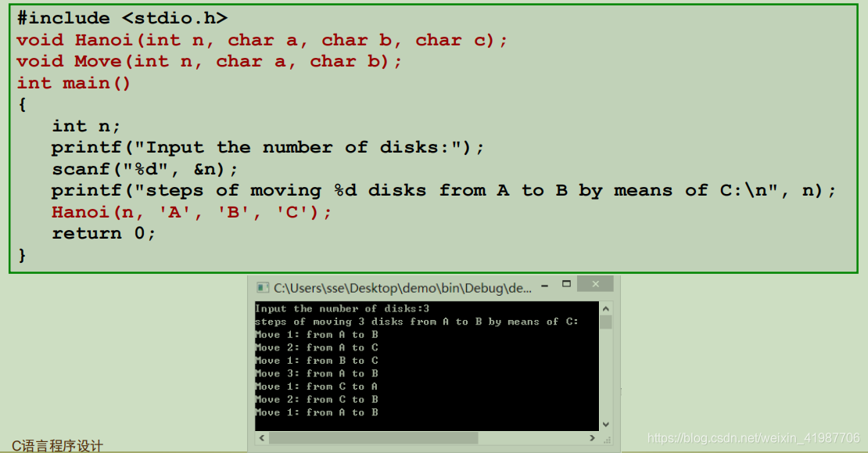Click console line 'Move 2: from A to C'
Viewport: 868px width, 453px height.
[x=317, y=347]
